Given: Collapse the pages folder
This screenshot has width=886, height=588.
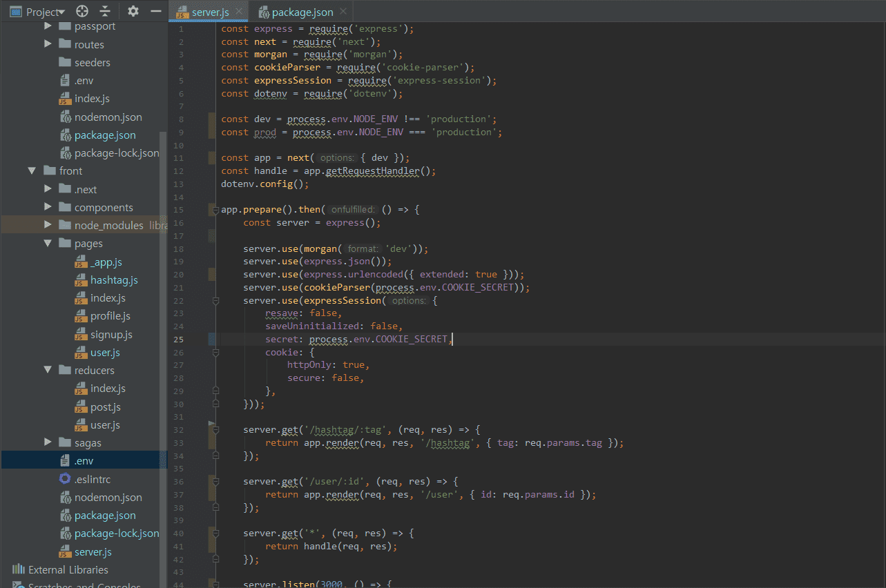Looking at the screenshot, I should point(48,243).
